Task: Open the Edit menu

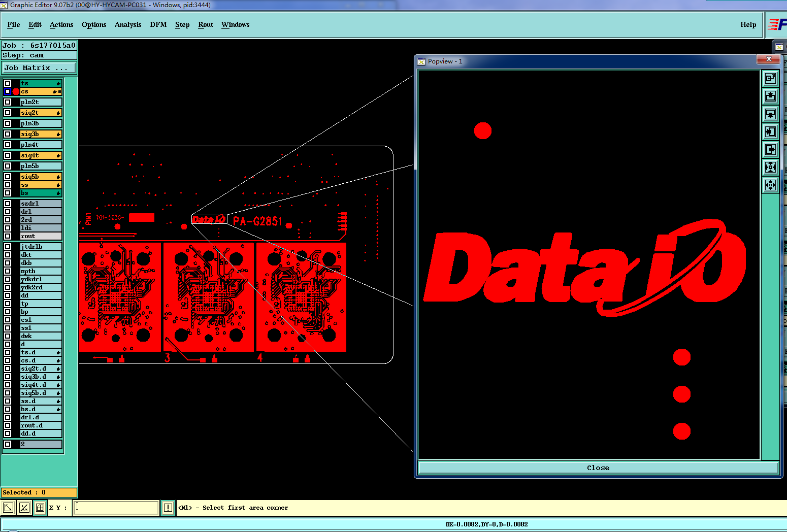Action: (35, 24)
